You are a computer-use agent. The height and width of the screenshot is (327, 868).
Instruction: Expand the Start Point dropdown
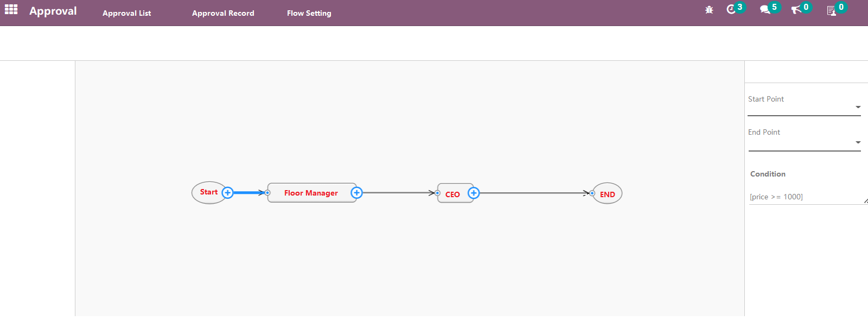(x=858, y=107)
